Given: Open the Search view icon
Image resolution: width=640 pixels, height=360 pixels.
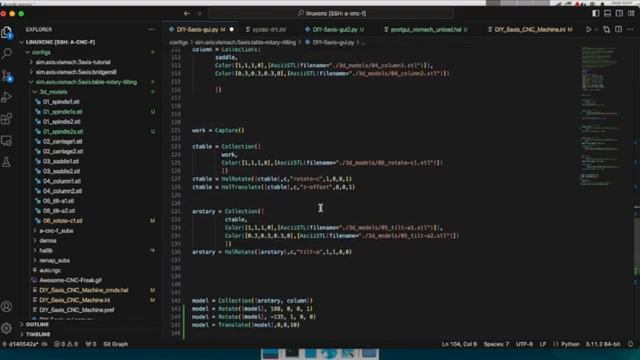Looking at the screenshot, I should coord(7,53).
